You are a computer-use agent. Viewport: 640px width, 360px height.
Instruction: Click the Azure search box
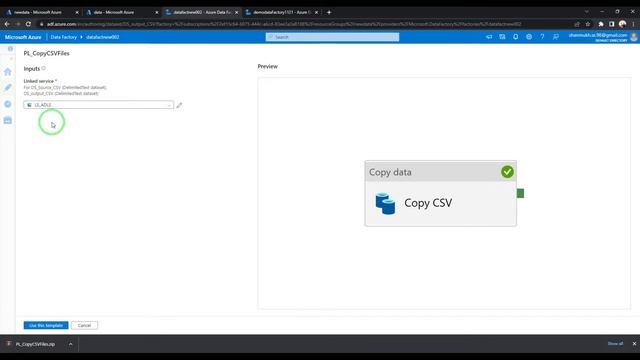click(x=332, y=37)
